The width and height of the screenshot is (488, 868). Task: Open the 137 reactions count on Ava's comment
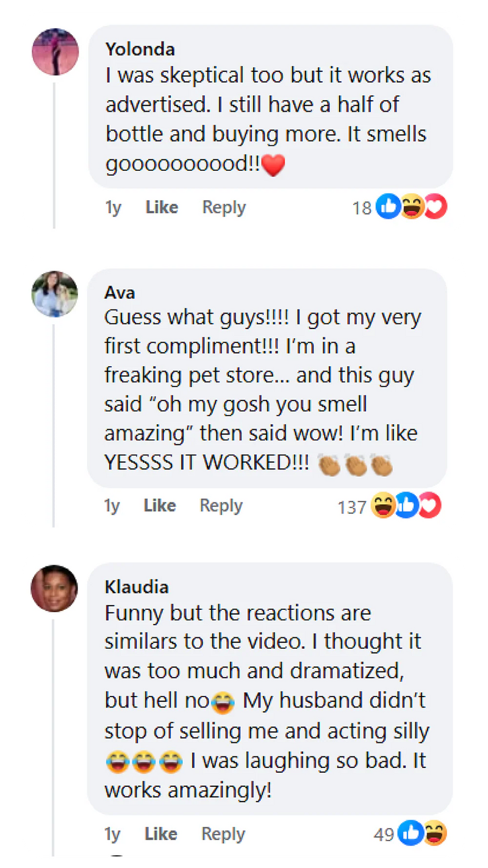tap(352, 507)
